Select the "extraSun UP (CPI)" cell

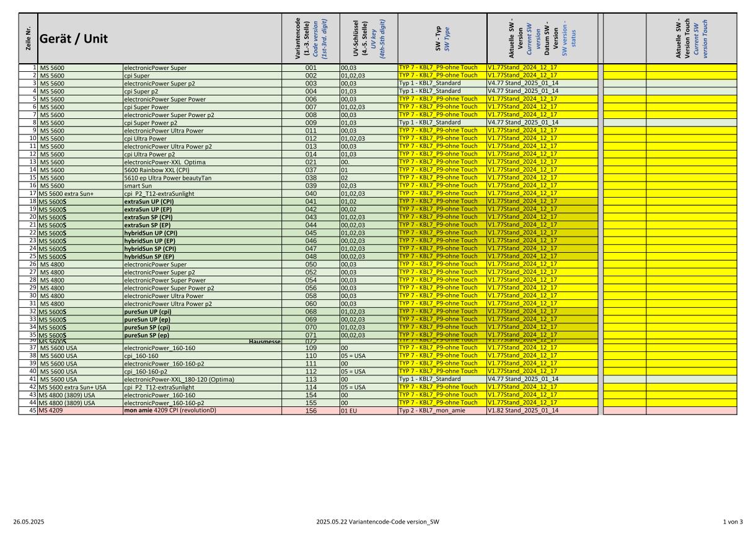tap(203, 201)
